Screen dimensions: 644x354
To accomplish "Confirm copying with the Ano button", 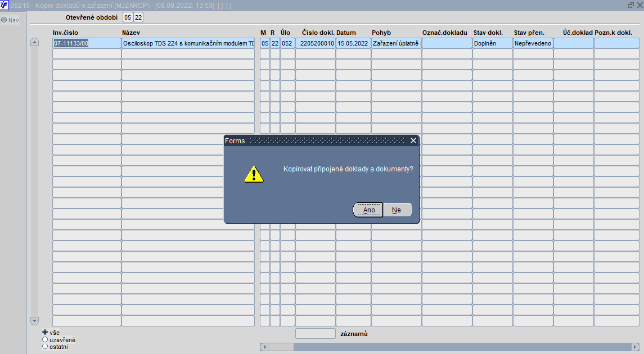I will (368, 210).
